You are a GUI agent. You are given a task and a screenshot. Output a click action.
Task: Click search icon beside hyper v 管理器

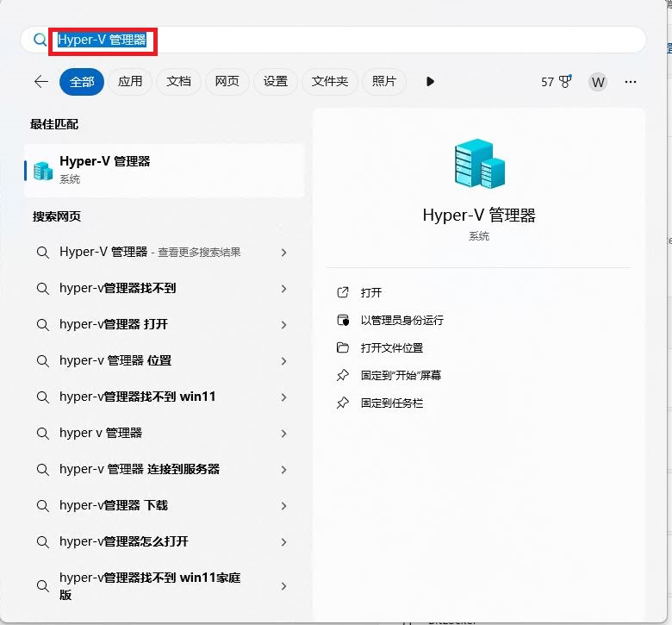click(x=43, y=434)
